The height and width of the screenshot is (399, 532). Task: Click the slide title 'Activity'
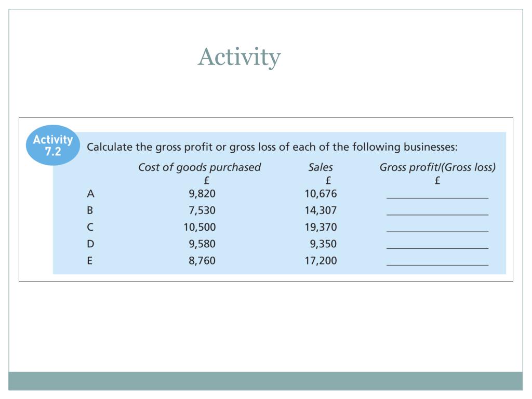pyautogui.click(x=239, y=57)
